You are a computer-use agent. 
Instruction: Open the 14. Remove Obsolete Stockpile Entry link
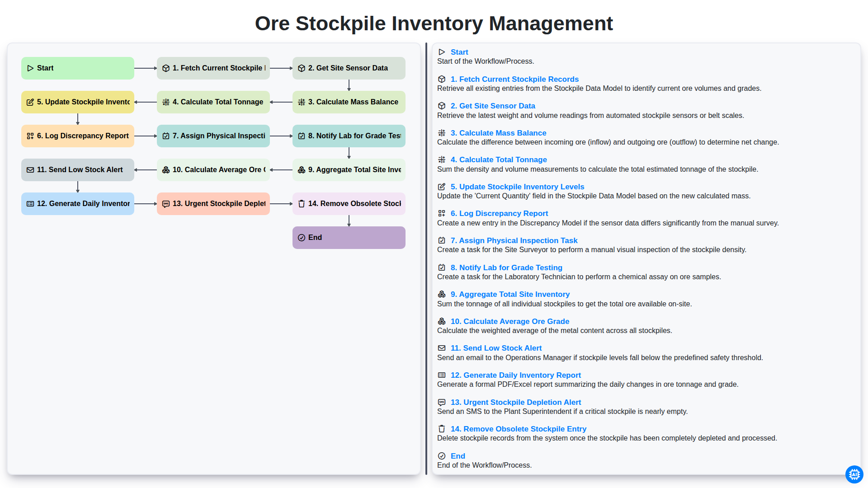519,429
